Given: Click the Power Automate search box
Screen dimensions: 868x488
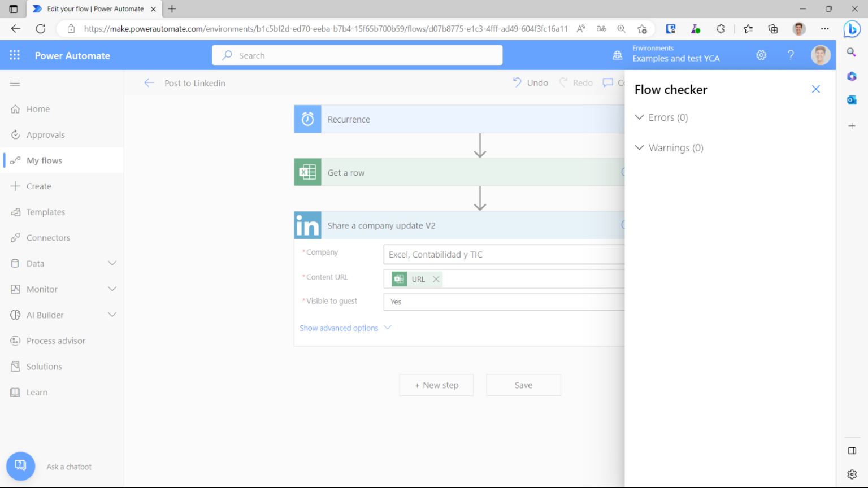Looking at the screenshot, I should 357,55.
